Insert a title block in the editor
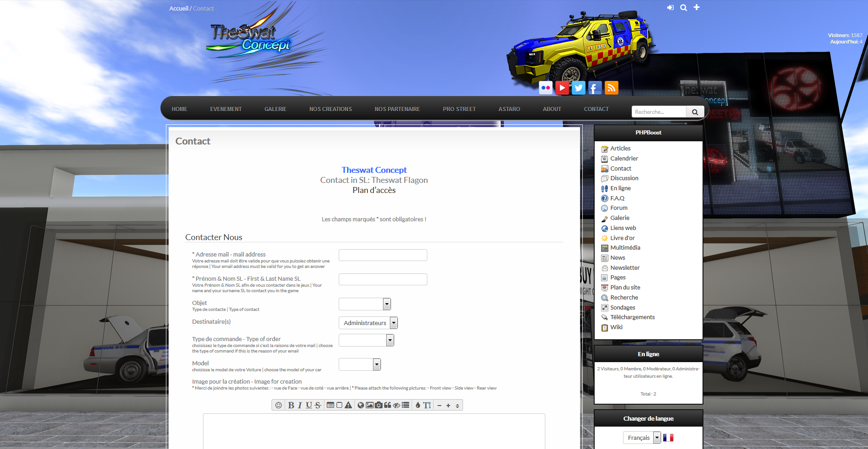The height and width of the screenshot is (449, 868). click(330, 405)
